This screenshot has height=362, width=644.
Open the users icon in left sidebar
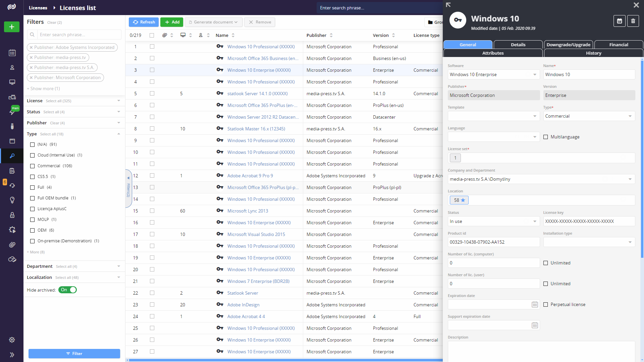12,67
